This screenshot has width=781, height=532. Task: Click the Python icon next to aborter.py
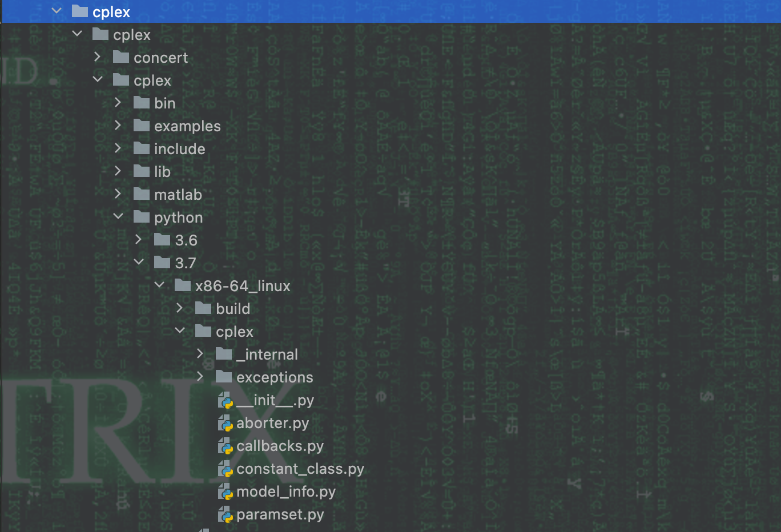click(x=226, y=423)
